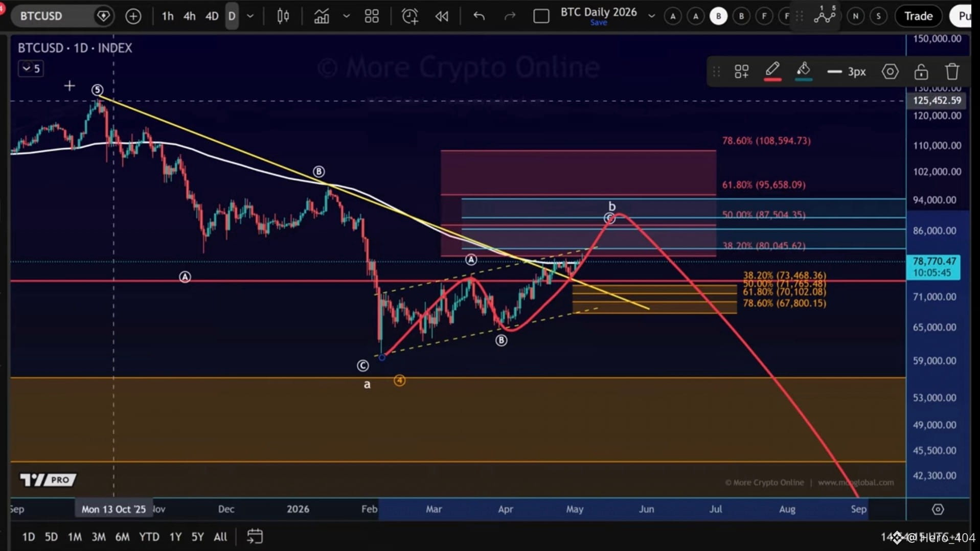Start bar replay mode

point(442,16)
